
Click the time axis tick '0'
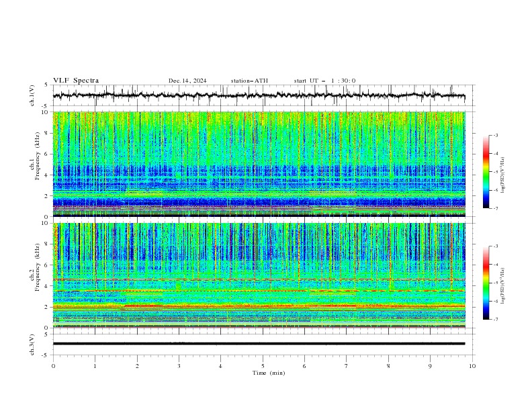point(53,366)
